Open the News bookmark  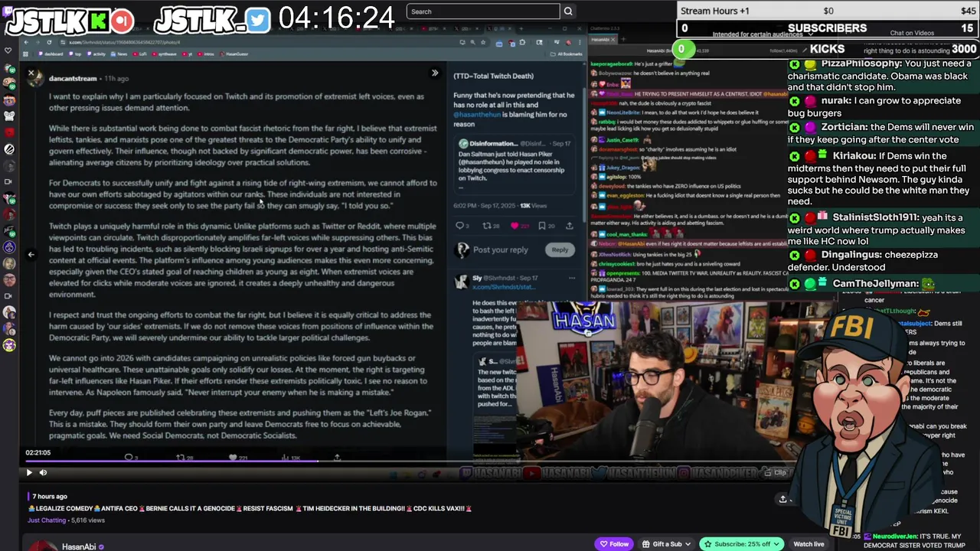click(119, 54)
